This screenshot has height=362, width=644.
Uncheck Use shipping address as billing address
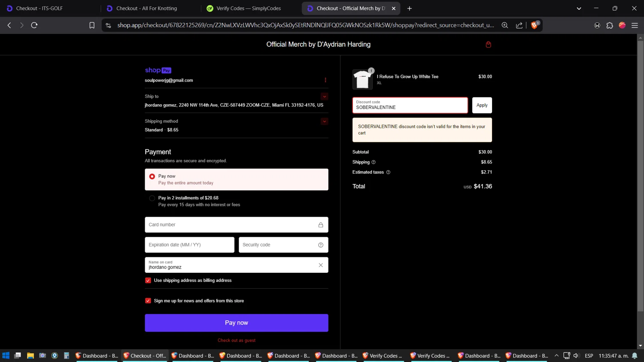148,281
